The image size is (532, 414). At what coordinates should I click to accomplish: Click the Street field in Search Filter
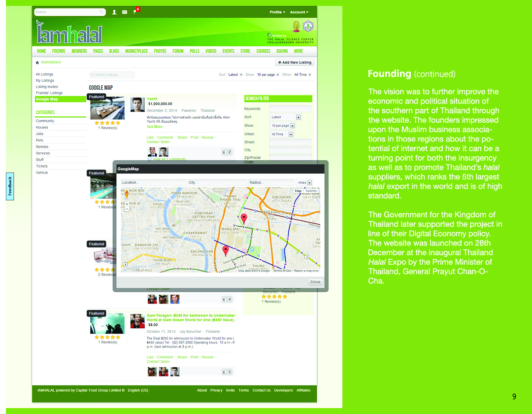click(x=290, y=142)
